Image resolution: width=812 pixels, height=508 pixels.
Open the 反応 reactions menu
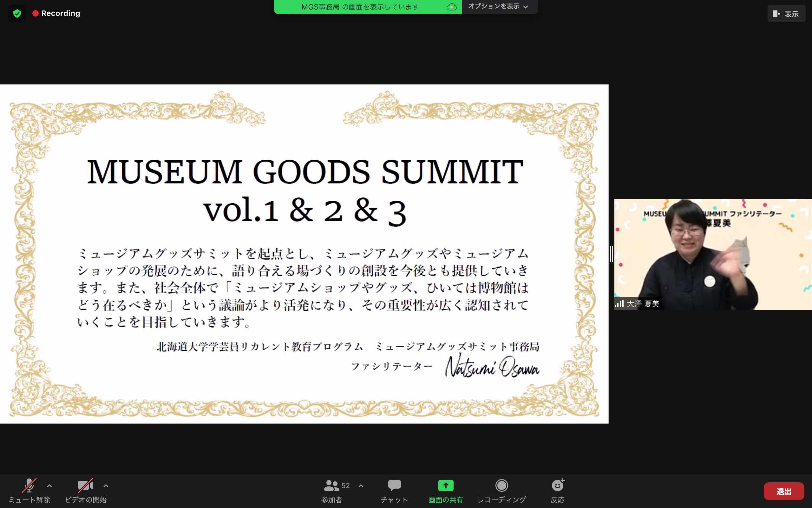point(558,491)
